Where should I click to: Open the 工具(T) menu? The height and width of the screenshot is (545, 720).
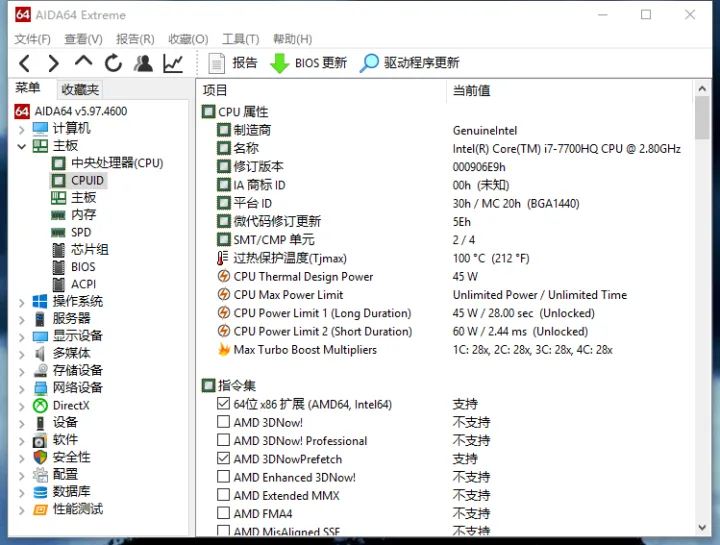(x=241, y=39)
